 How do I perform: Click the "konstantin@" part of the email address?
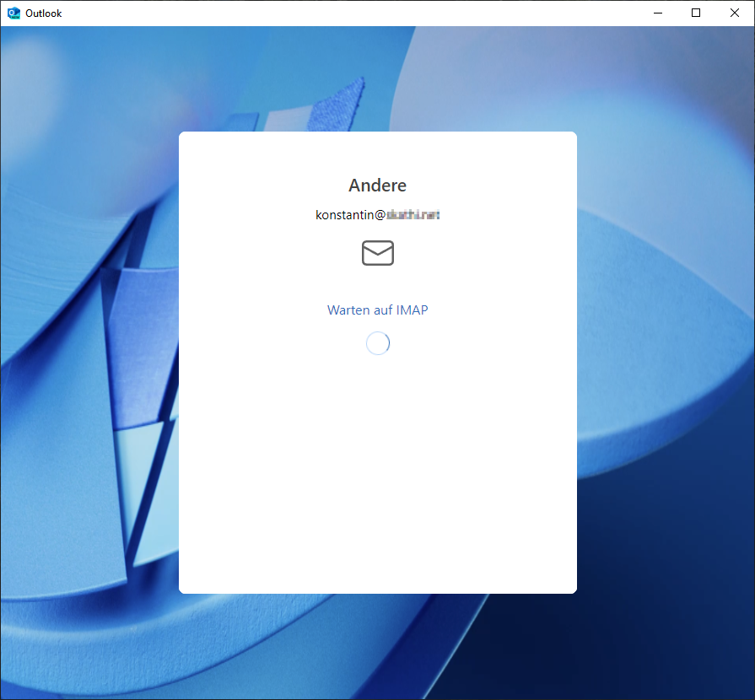coord(350,215)
